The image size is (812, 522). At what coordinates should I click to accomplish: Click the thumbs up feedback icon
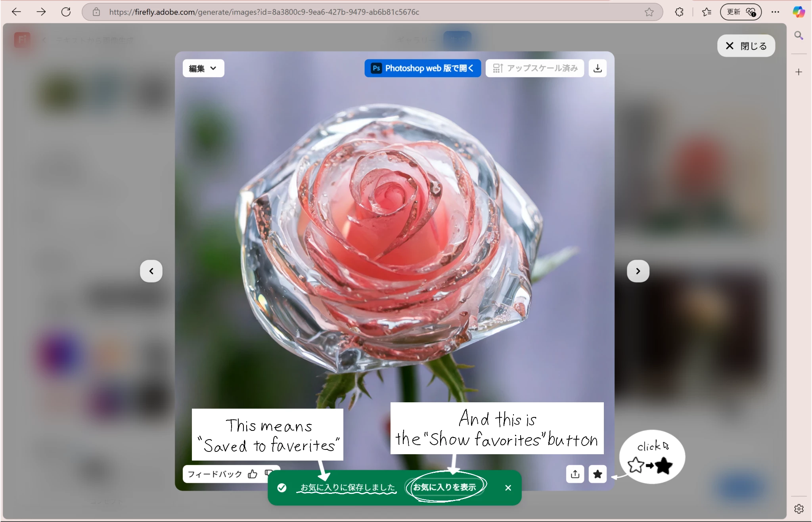pyautogui.click(x=253, y=474)
